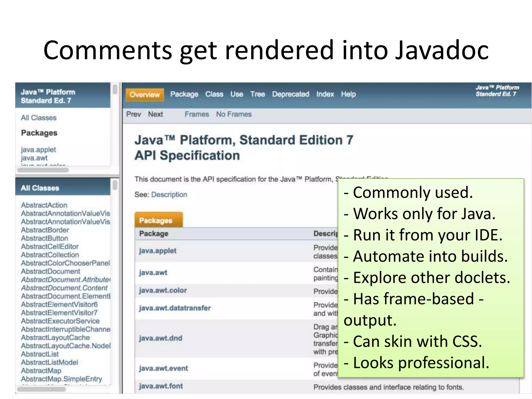Open the AbstractCellEditor class

click(50, 247)
